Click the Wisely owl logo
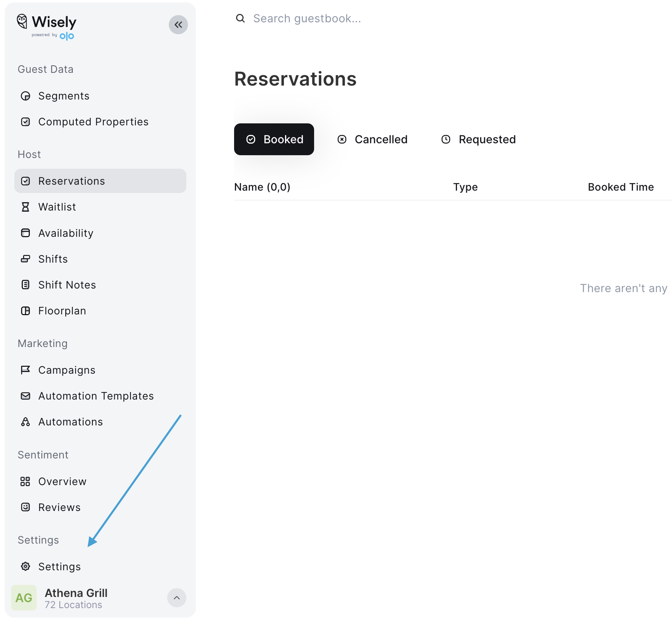Image resolution: width=672 pixels, height=624 pixels. click(22, 21)
